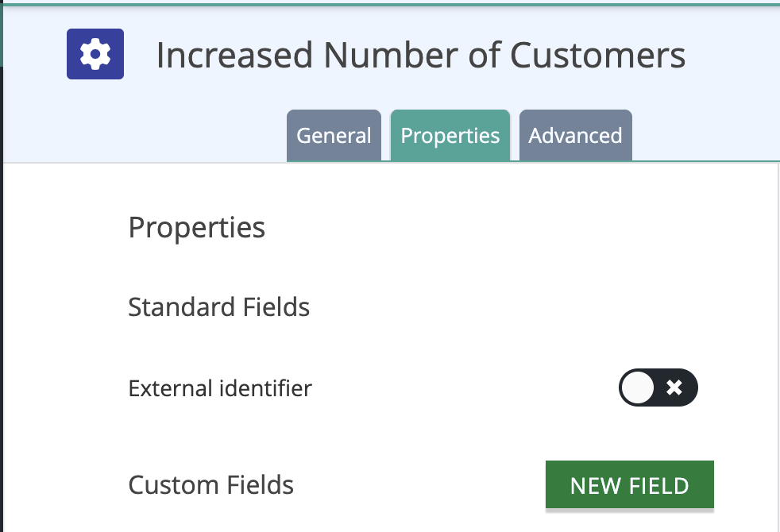Viewport: 780px width, 532px height.
Task: Enable the External identifier toggle
Action: (x=658, y=387)
